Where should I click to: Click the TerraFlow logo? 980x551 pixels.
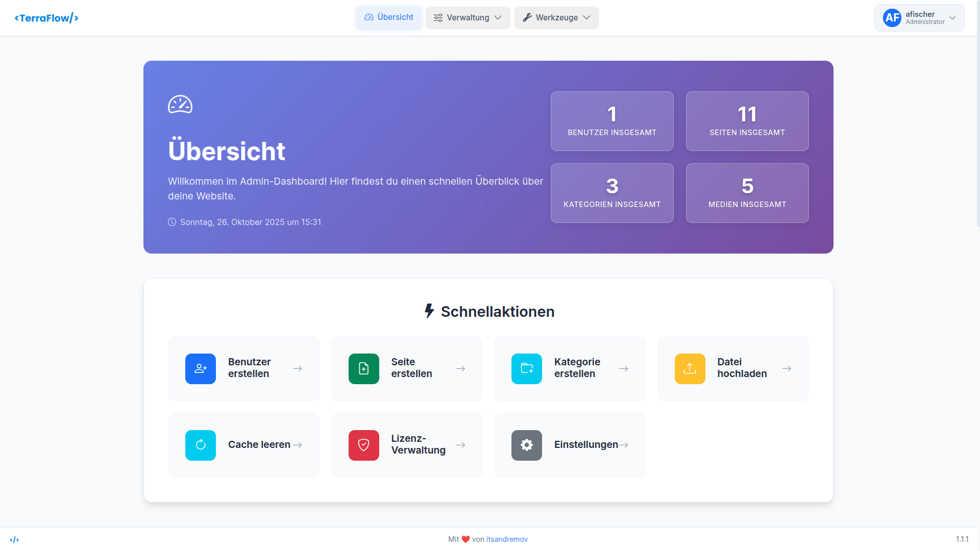coord(46,18)
